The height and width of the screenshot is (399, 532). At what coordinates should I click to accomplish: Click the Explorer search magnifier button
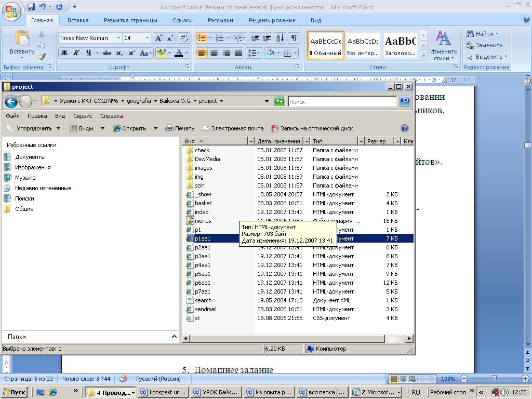pyautogui.click(x=405, y=101)
